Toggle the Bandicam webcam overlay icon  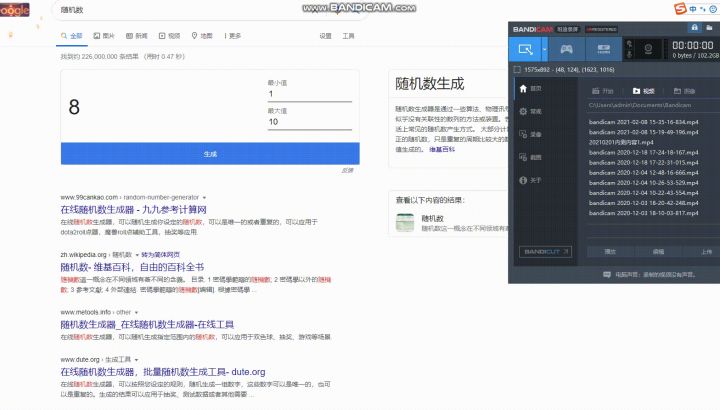pyautogui.click(x=648, y=49)
